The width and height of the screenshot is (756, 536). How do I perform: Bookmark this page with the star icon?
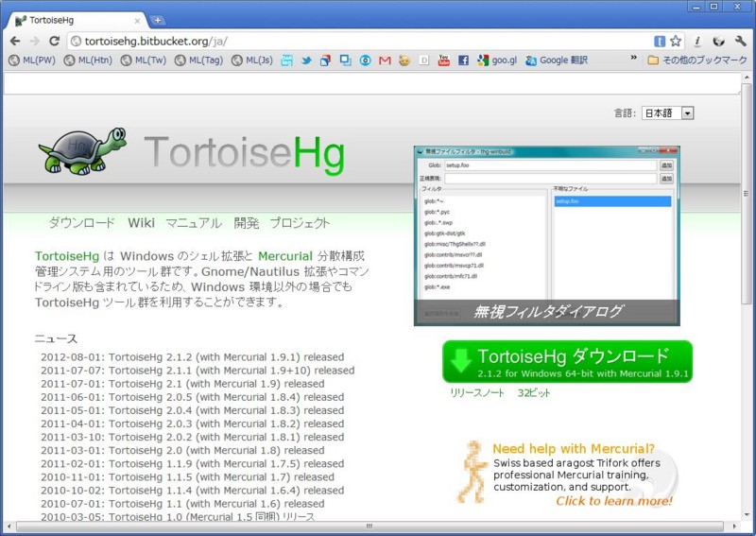click(x=676, y=41)
